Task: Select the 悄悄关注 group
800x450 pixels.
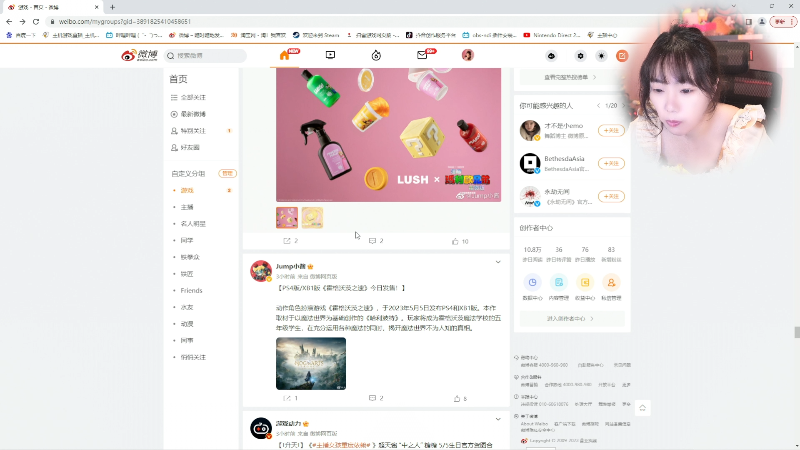Action: tap(193, 357)
